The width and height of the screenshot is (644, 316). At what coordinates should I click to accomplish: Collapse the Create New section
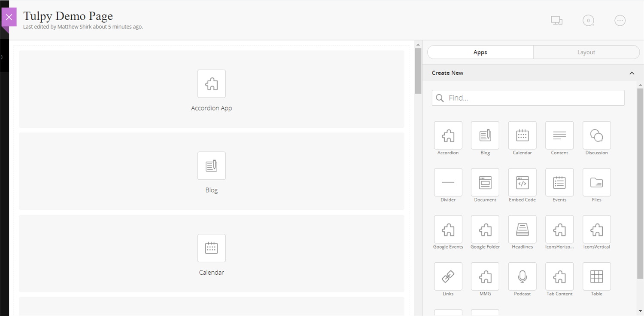632,73
